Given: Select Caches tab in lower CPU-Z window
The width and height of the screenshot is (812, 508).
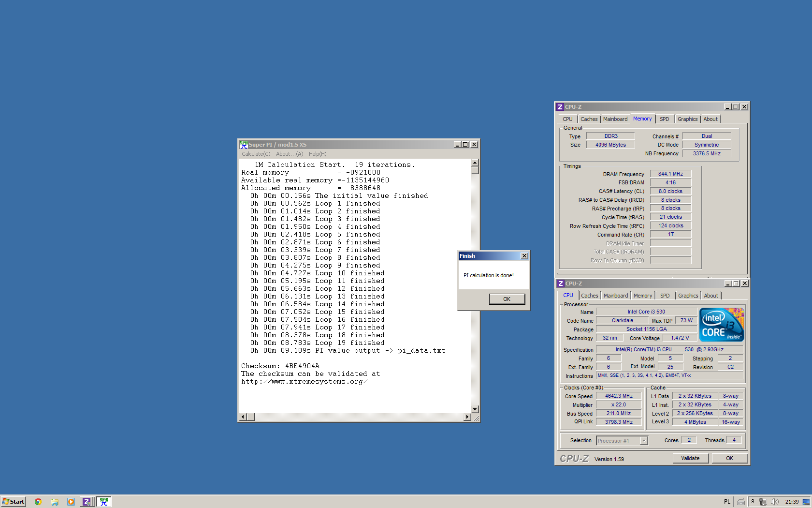Looking at the screenshot, I should click(x=590, y=296).
